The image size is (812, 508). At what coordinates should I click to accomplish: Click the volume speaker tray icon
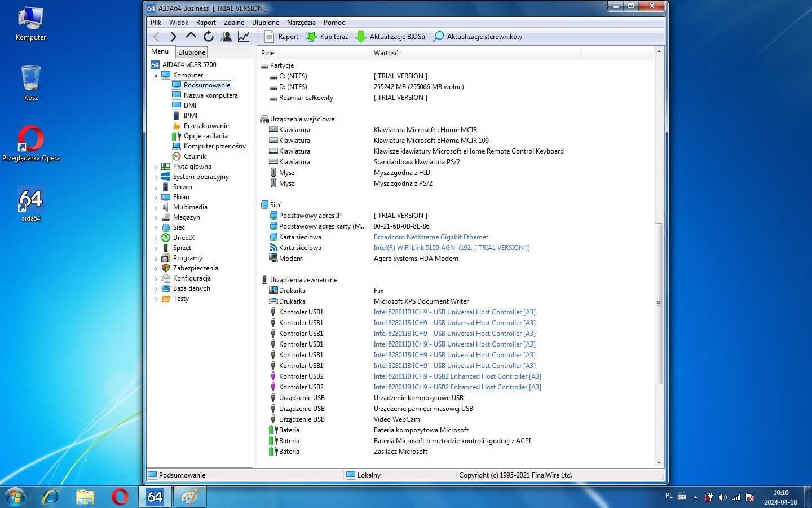point(722,497)
